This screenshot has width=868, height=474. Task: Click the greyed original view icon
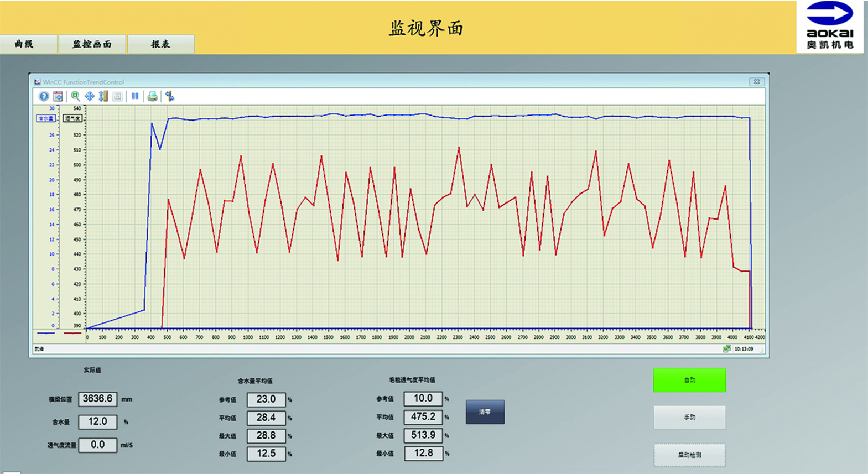tap(117, 96)
